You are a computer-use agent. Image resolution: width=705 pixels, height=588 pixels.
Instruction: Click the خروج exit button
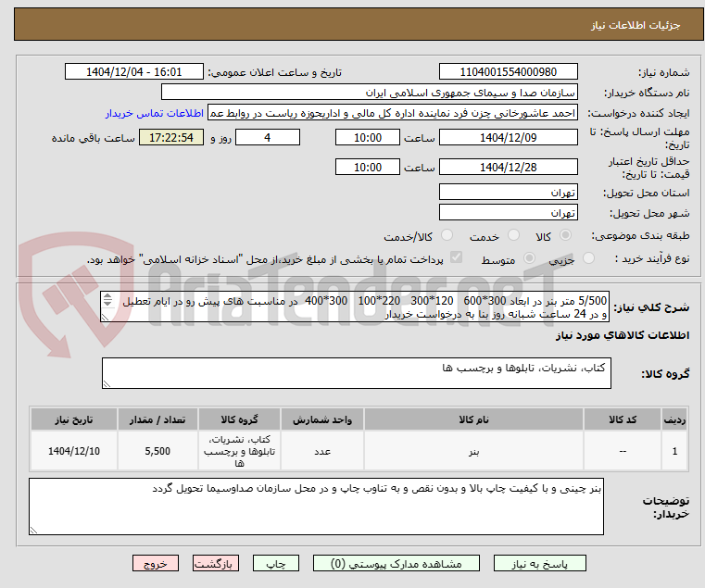156,563
